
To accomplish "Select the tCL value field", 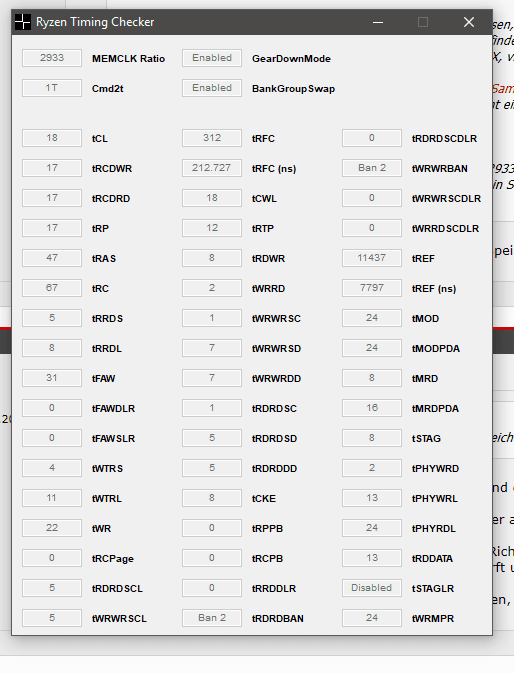I will point(52,138).
